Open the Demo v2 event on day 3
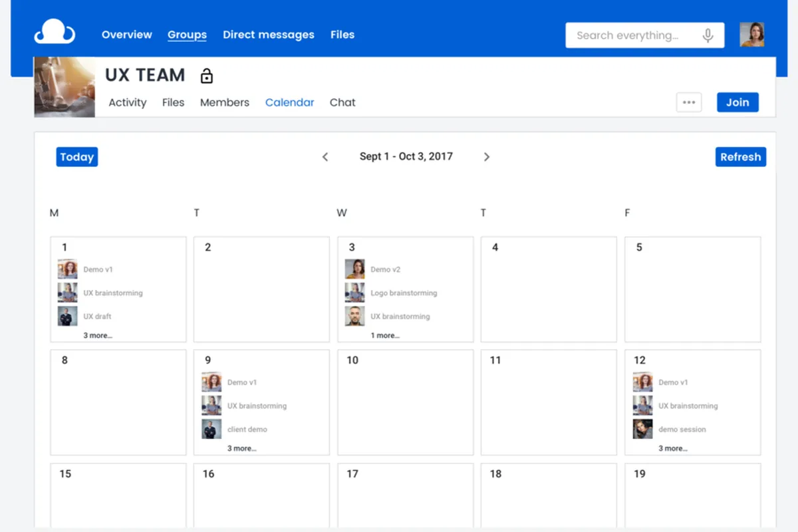The width and height of the screenshot is (798, 532). [386, 269]
